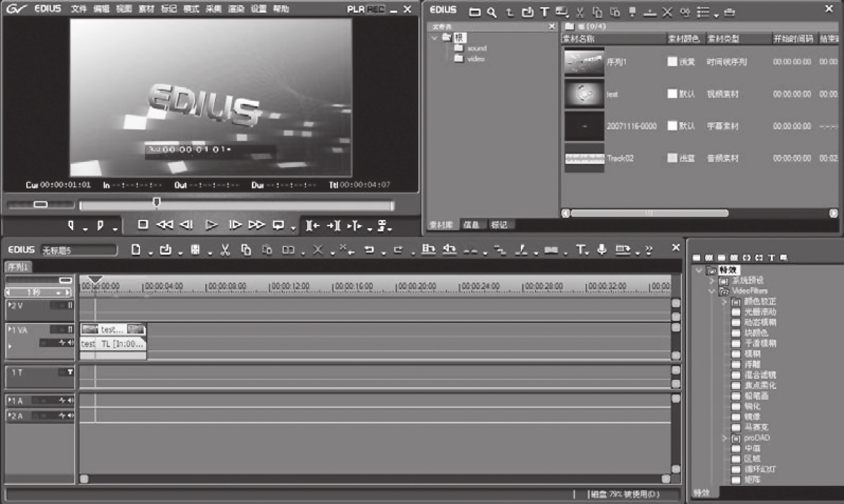Expand the overflow chevron in timeline toolbar
The height and width of the screenshot is (504, 844).
649,250
